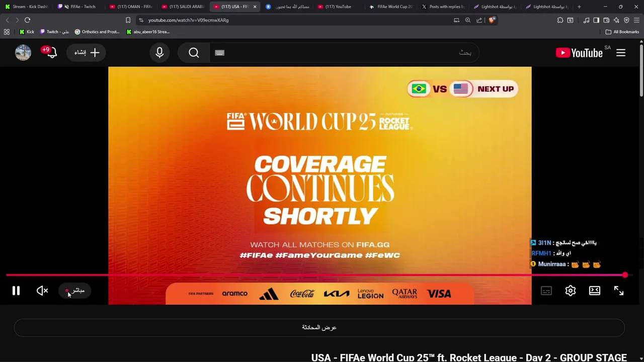Viewport: 644px width, 362px height.
Task: Open the video player settings gear
Action: coord(571,291)
